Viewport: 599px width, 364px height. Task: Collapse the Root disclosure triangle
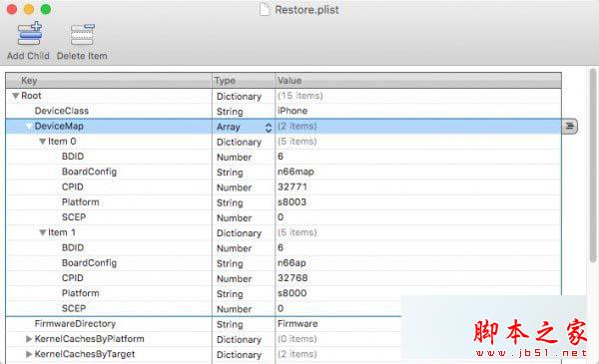(16, 96)
